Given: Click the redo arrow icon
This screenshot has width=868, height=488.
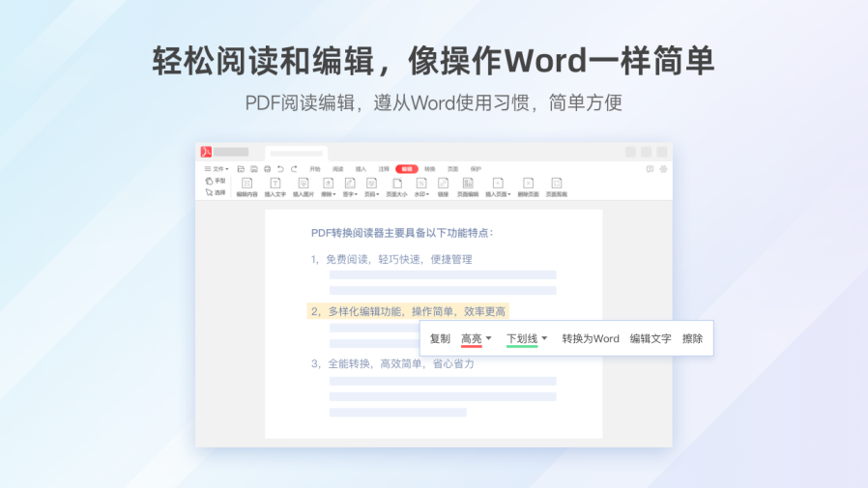Looking at the screenshot, I should pos(294,169).
